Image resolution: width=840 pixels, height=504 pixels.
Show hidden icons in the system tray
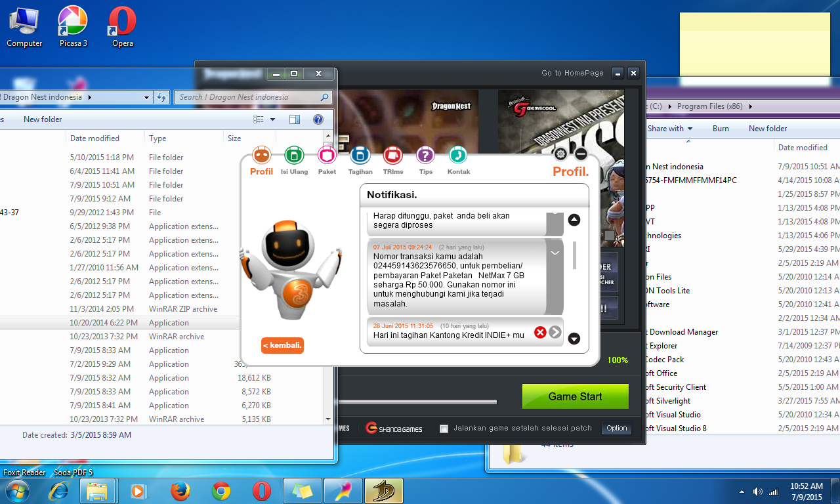click(742, 492)
